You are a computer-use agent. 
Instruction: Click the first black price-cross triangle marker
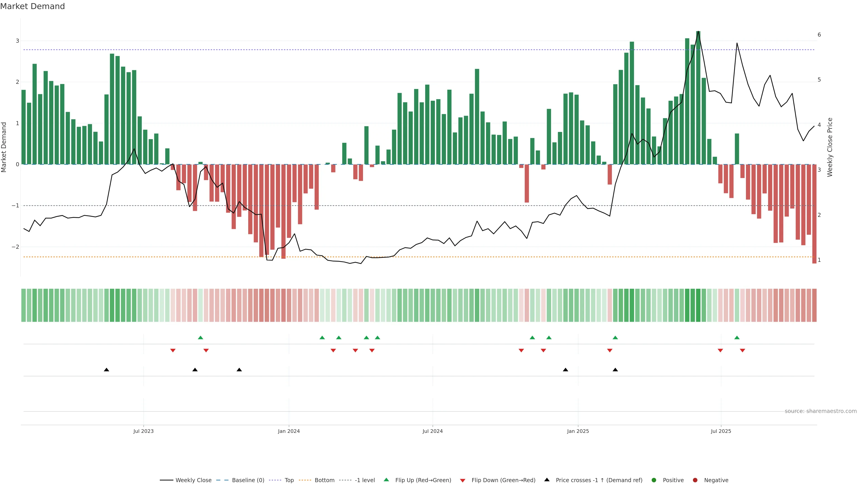pyautogui.click(x=106, y=370)
